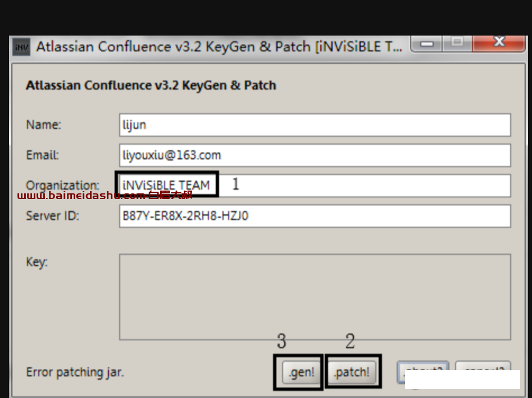Image resolution: width=532 pixels, height=398 pixels.
Task: Click the "Server ID:" label
Action: coord(53,216)
